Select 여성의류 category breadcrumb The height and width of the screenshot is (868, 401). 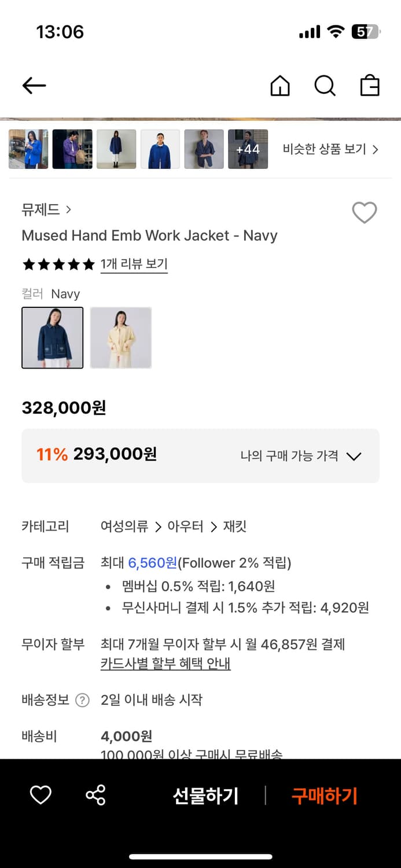[124, 527]
